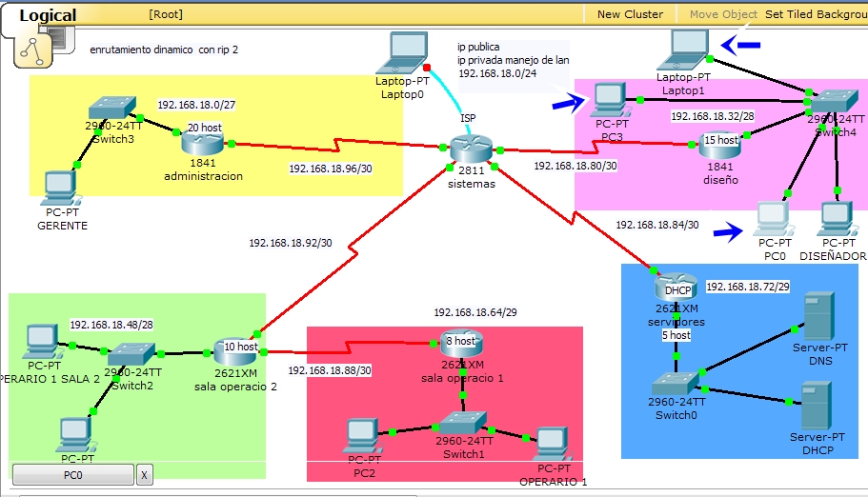Click the 192.168.18.72/29 label
868x497 pixels.
point(748,287)
